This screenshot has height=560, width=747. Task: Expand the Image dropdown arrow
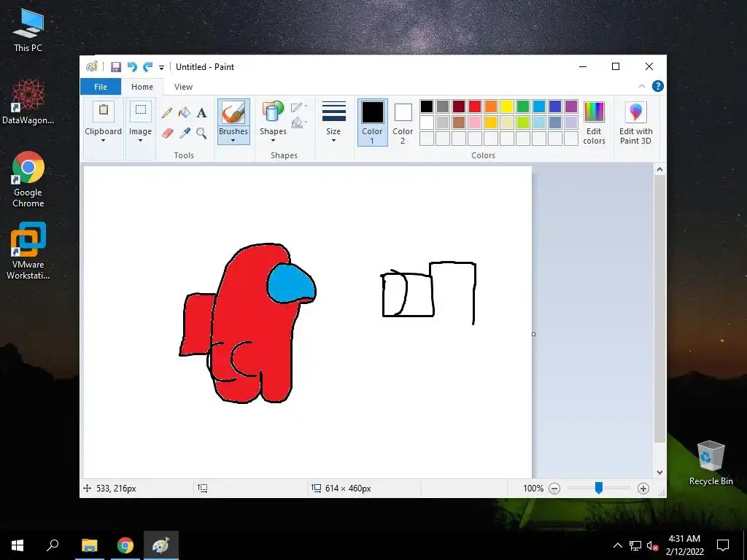(141, 141)
